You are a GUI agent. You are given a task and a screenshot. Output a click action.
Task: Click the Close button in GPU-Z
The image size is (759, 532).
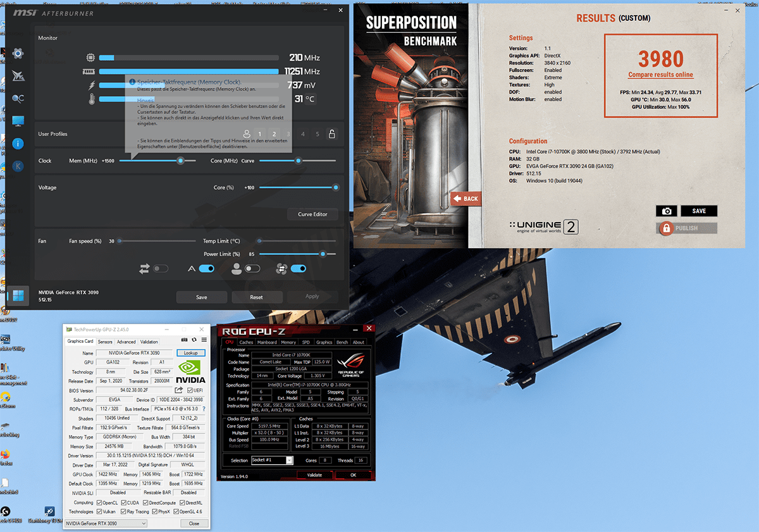click(x=194, y=523)
